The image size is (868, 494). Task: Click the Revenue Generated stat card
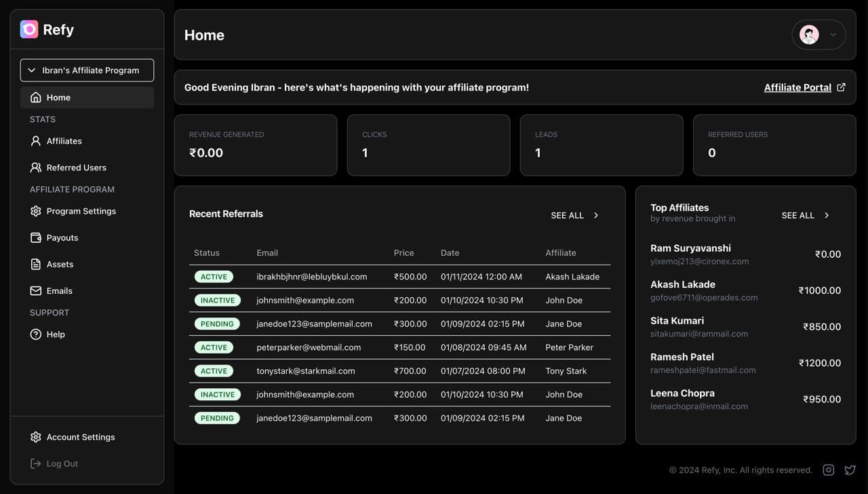(x=255, y=145)
